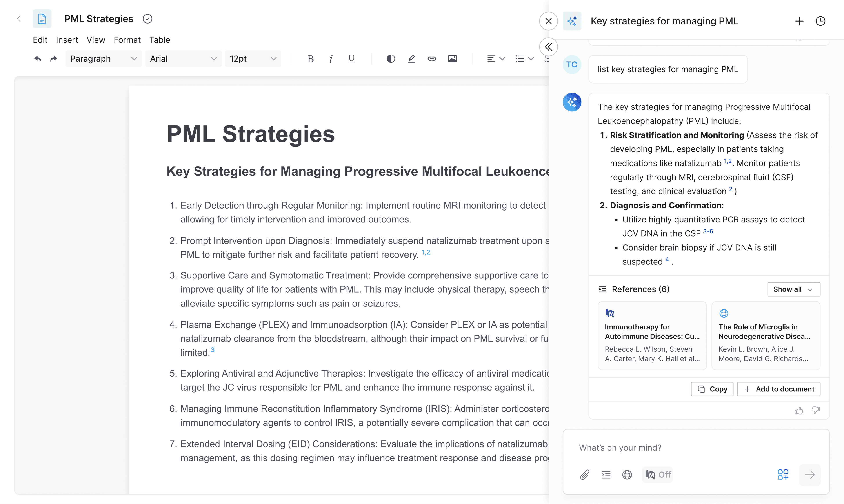Viewport: 844px width, 504px height.
Task: Click the library source icon on Immunotherapy card
Action: click(610, 313)
